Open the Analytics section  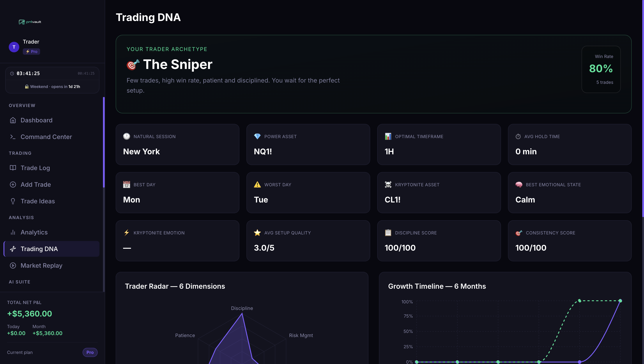click(51, 232)
